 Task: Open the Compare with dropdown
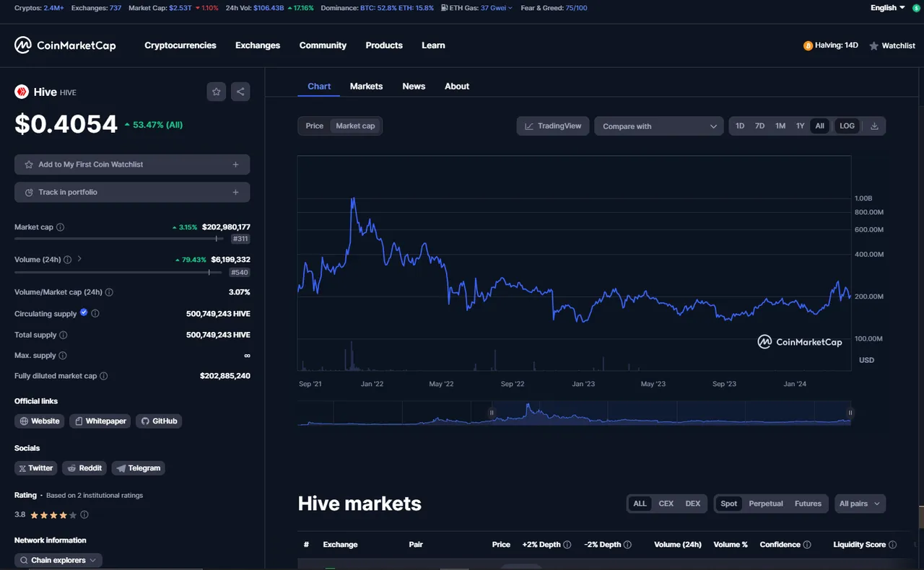point(658,126)
